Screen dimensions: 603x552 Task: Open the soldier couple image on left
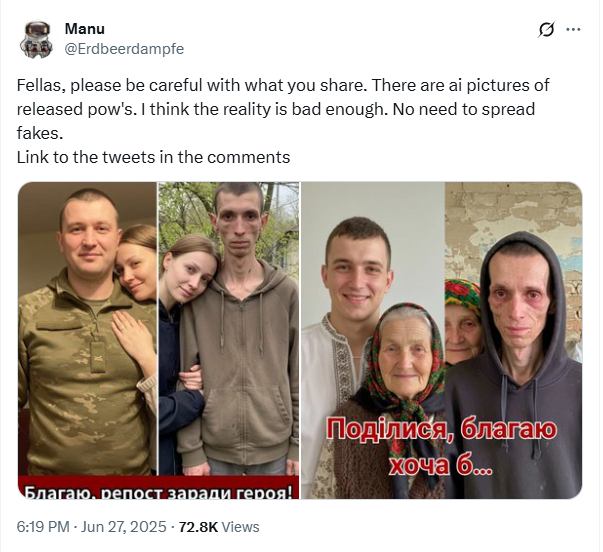(158, 340)
